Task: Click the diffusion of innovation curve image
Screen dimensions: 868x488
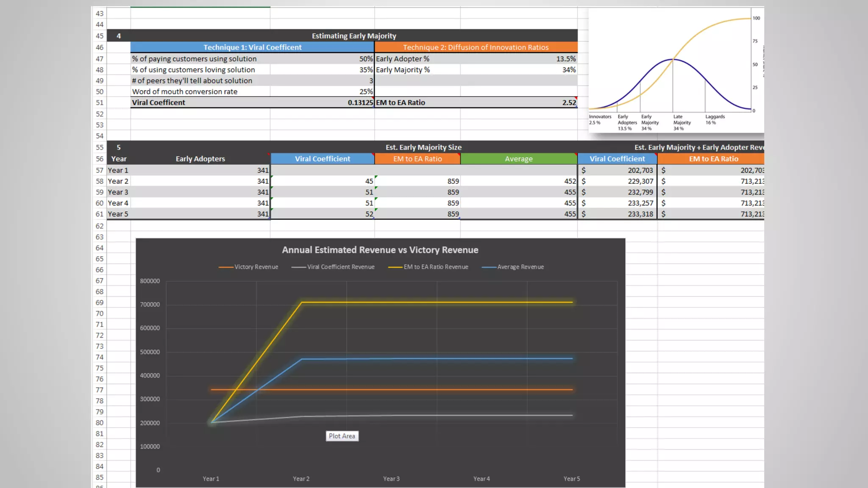Action: point(676,70)
